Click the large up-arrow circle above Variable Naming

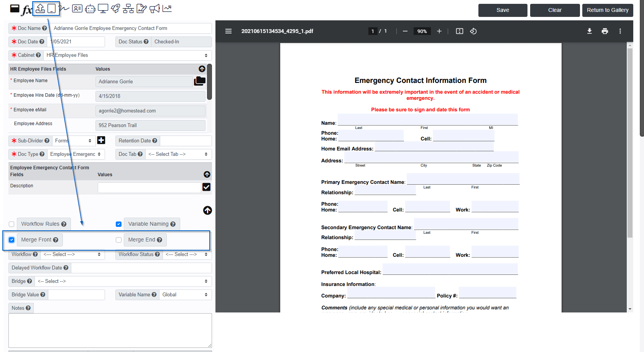pyautogui.click(x=207, y=210)
